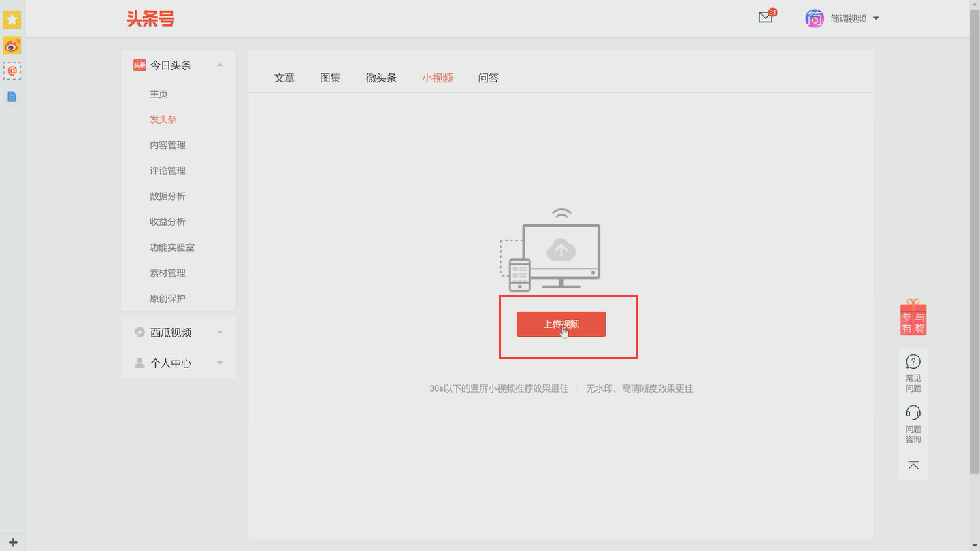Select the 小视频 tab
This screenshot has height=551, width=980.
(x=438, y=78)
